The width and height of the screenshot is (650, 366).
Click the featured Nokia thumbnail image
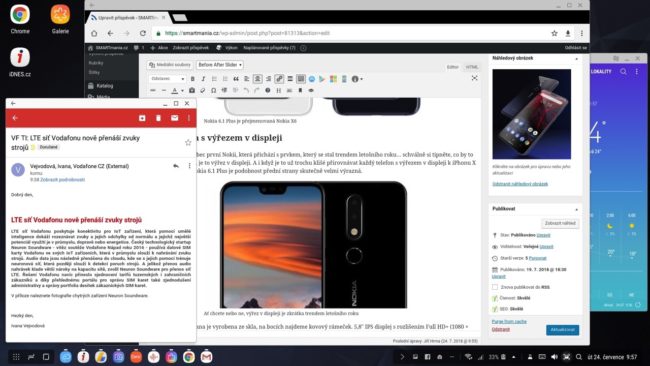click(x=531, y=114)
